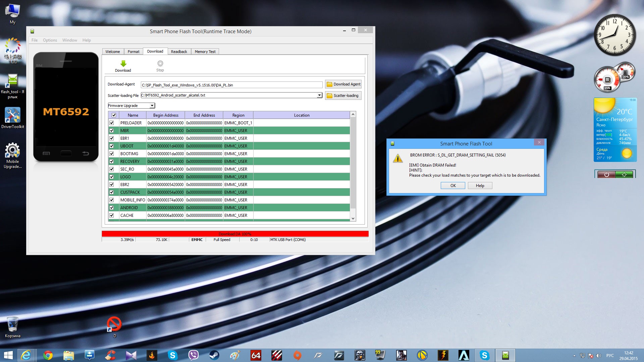Open the Recycle Bin icon
The width and height of the screenshot is (644, 362).
pyautogui.click(x=12, y=324)
